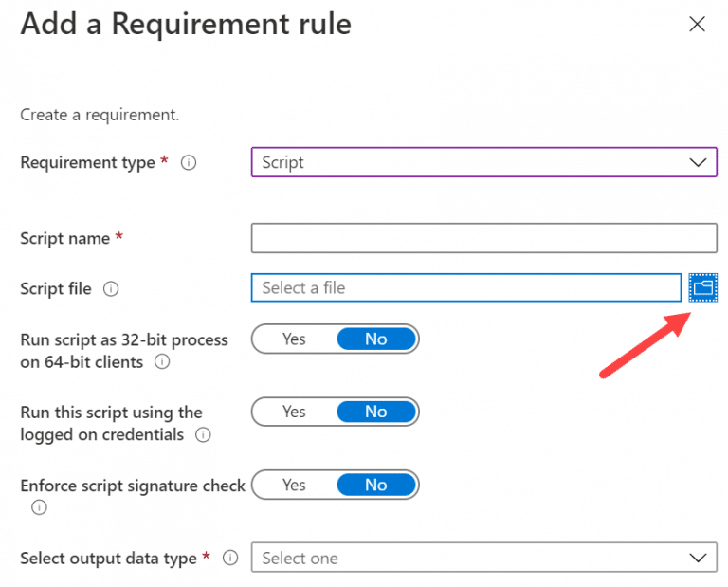Click the chevron arrow on the Script dropdown
The width and height of the screenshot is (728, 587).
pos(699,162)
